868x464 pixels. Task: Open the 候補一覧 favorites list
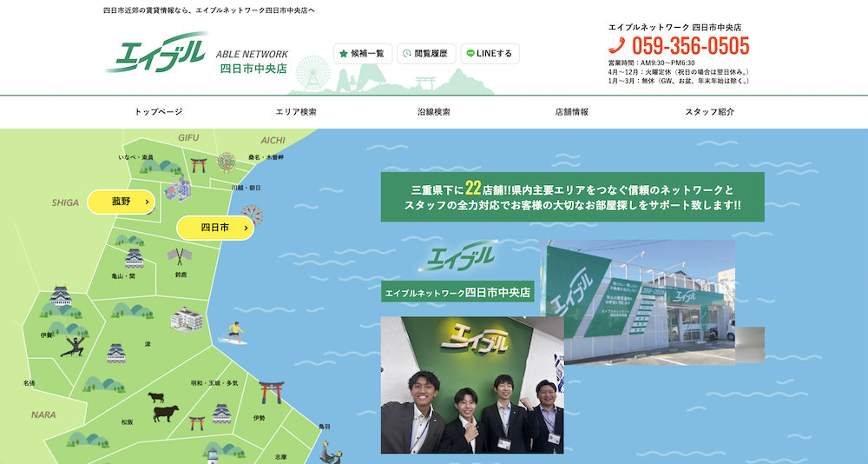coord(363,54)
